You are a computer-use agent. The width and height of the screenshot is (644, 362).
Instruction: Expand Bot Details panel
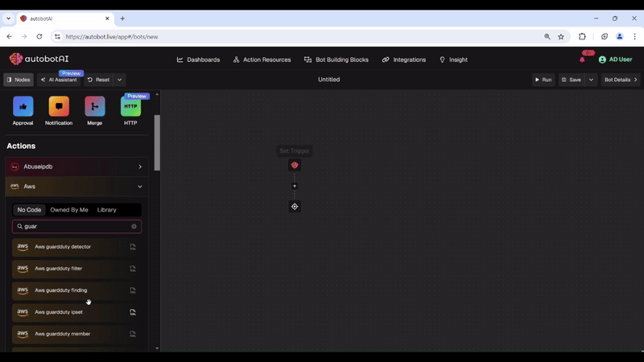[x=621, y=80]
